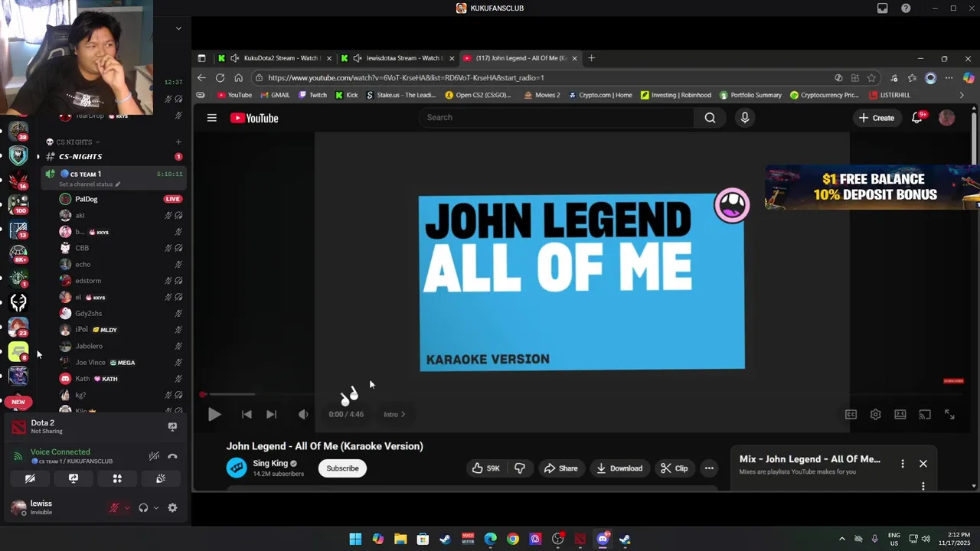Open Mix playlist three-dot options
980x551 pixels.
coord(903,464)
